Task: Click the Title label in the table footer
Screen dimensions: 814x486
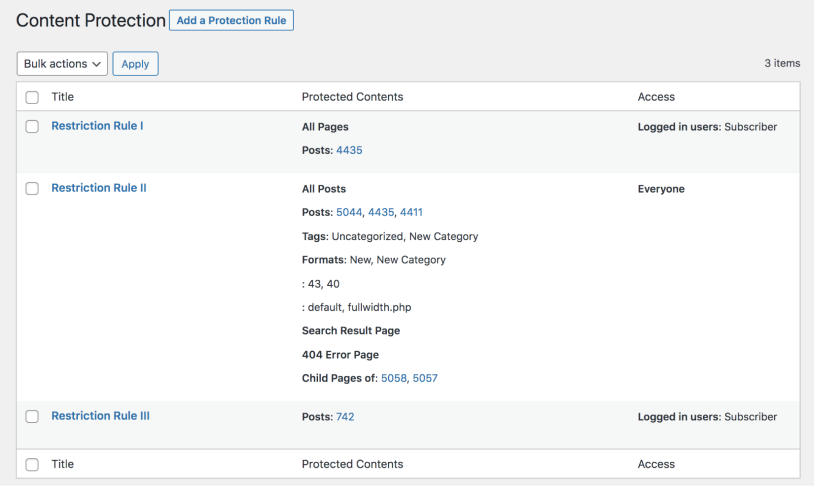Action: (62, 464)
